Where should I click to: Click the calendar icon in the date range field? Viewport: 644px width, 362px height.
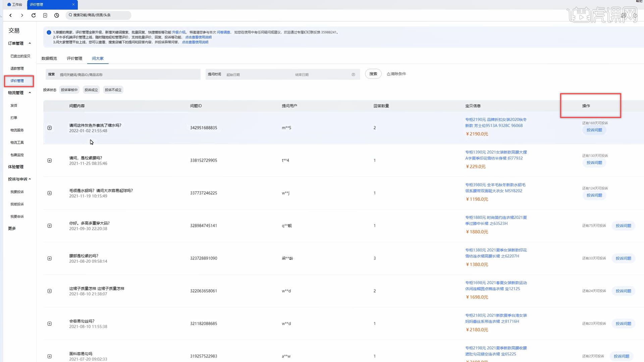coord(353,75)
